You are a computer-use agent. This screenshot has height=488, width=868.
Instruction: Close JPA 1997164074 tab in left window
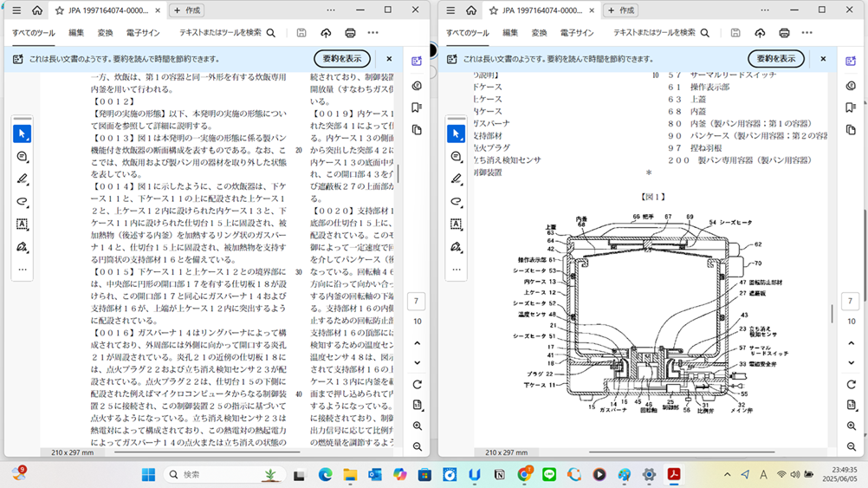[x=158, y=10]
